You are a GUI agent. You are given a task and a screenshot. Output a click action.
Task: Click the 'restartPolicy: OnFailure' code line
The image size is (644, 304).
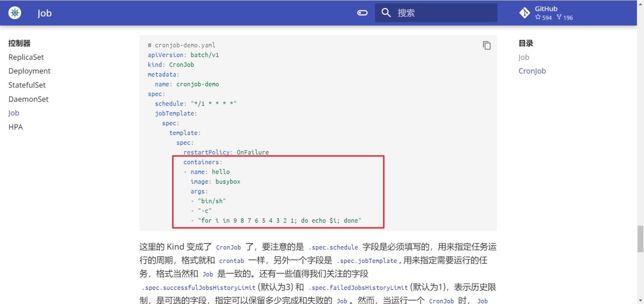click(x=226, y=152)
